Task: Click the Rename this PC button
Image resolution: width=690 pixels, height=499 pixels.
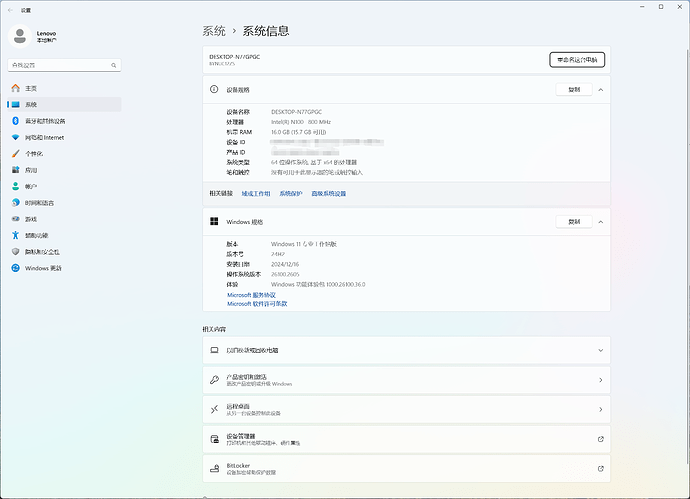Action: (x=577, y=59)
